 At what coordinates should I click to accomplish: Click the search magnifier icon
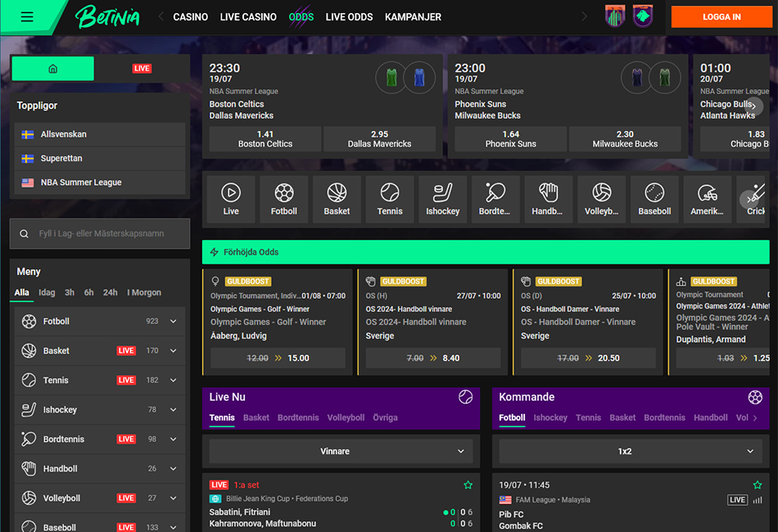click(x=24, y=233)
